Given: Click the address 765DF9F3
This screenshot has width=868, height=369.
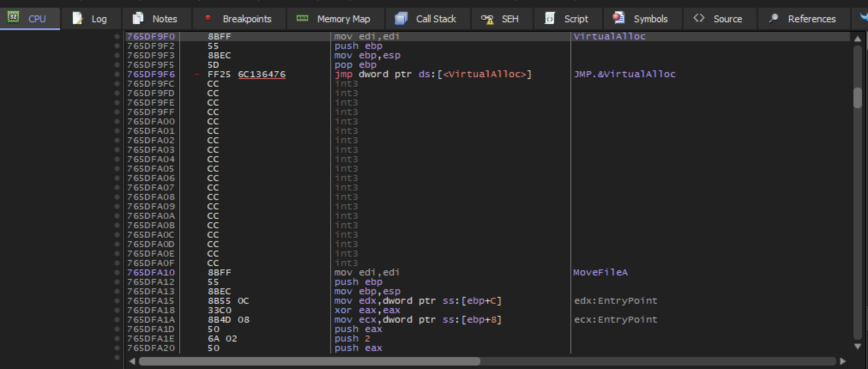Looking at the screenshot, I should coord(151,55).
